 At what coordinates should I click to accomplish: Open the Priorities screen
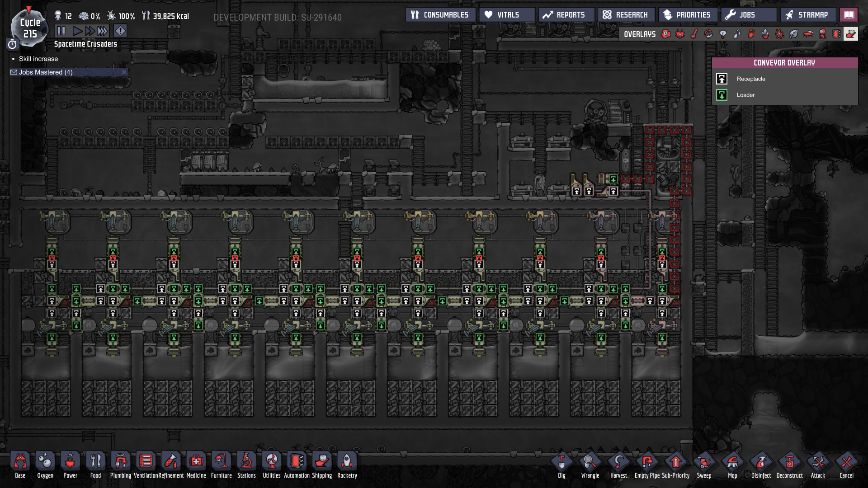[x=687, y=15]
